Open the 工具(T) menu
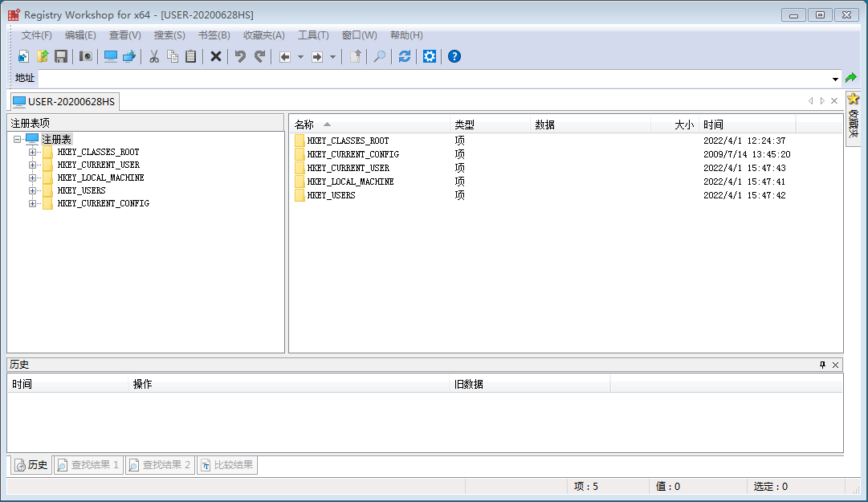Screen dimensions: 868x502 313,35
